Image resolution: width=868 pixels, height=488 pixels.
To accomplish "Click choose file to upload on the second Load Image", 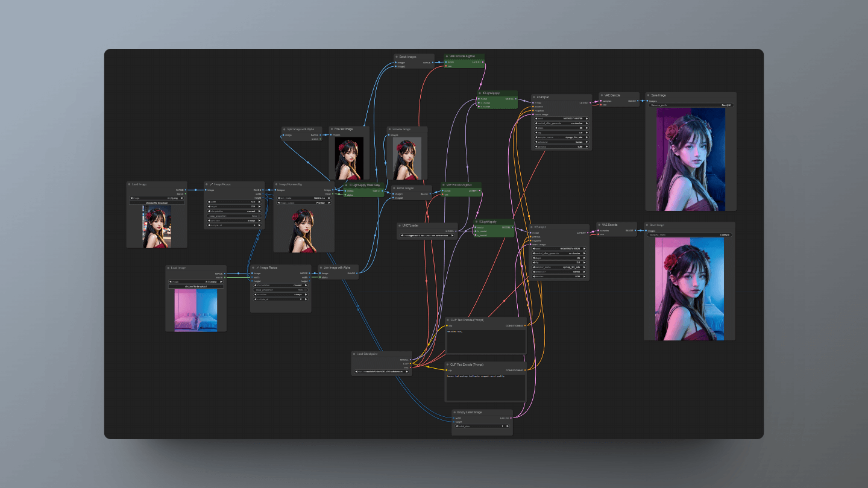I will coord(196,286).
